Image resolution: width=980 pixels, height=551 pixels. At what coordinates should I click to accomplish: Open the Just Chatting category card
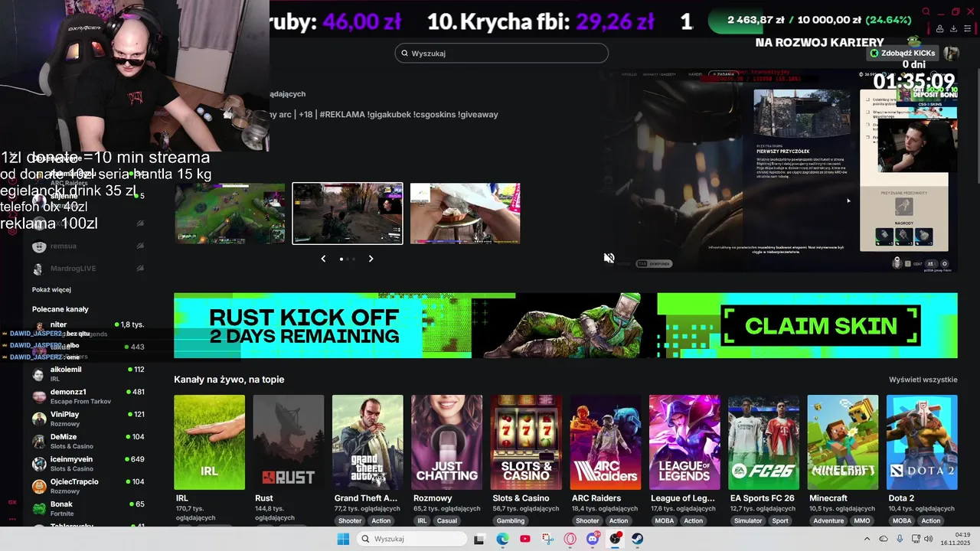[447, 442]
